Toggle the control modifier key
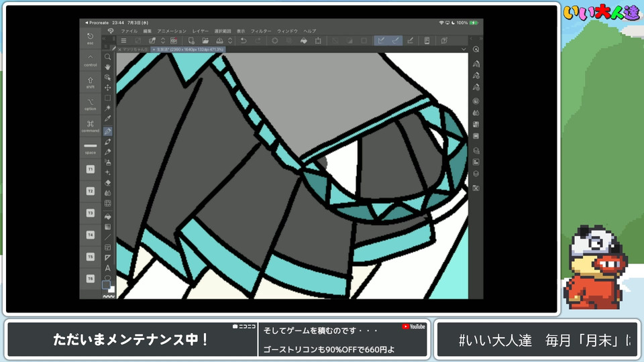644x362 pixels. 91,60
